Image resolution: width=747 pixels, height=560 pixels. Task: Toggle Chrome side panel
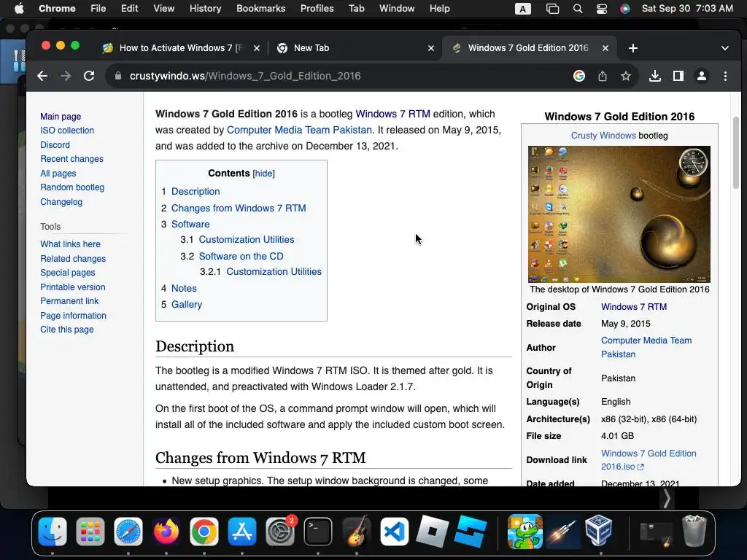tap(678, 76)
